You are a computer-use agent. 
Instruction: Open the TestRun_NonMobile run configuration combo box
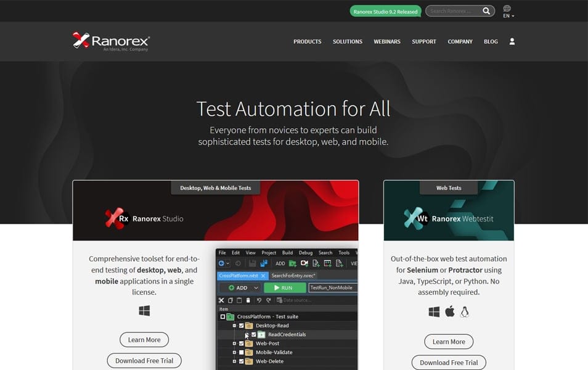333,288
